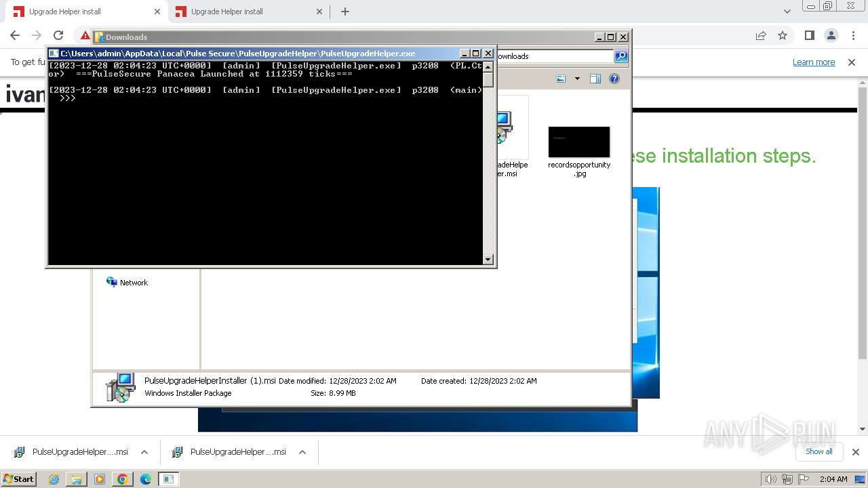Expand view options dropdown arrow in Downloads

[x=577, y=79]
